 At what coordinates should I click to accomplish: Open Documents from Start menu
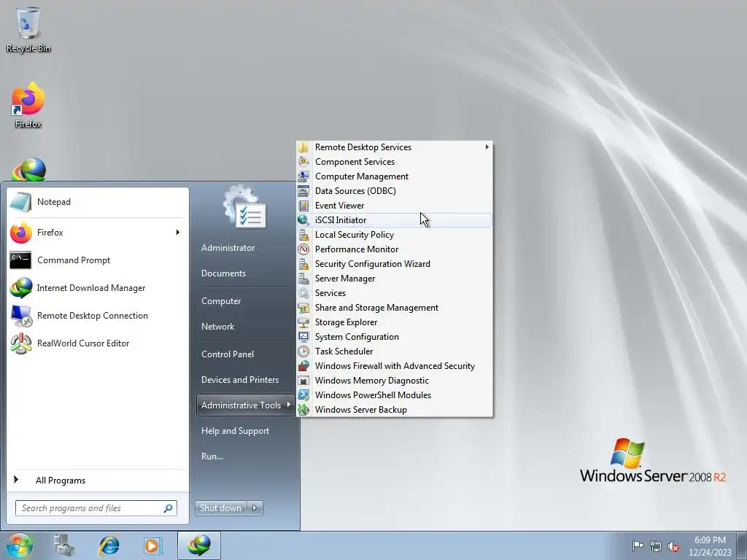223,273
